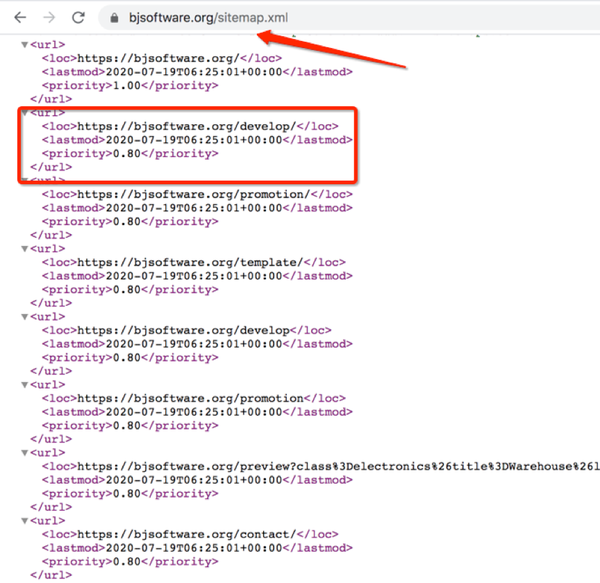Image resolution: width=600 pixels, height=583 pixels.
Task: Collapse the url node for the contact/ location
Action: pos(24,521)
